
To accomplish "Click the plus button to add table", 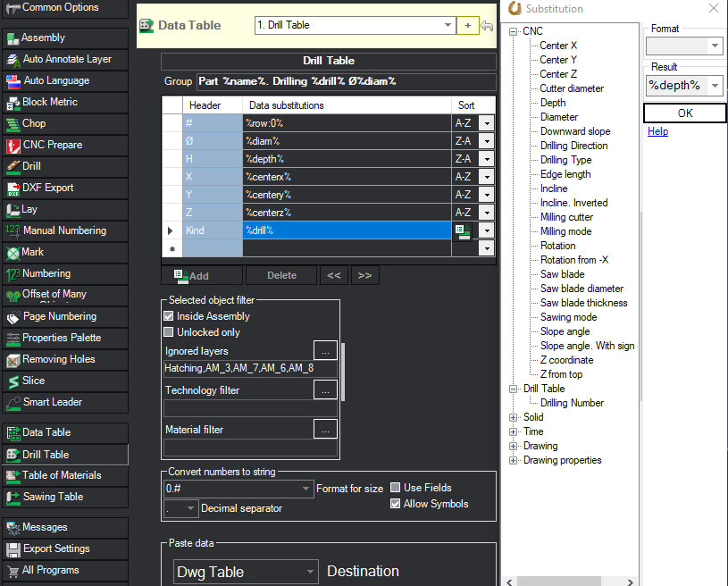I will click(x=468, y=26).
